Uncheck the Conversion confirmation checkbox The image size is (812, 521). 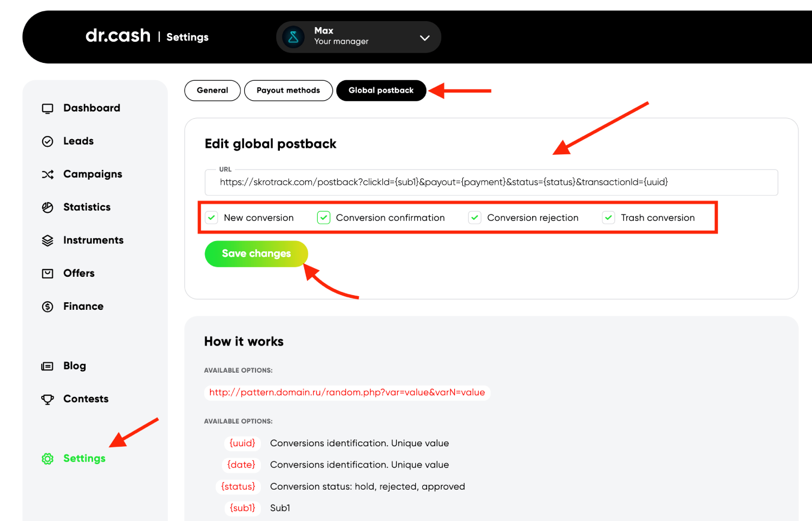coord(324,218)
